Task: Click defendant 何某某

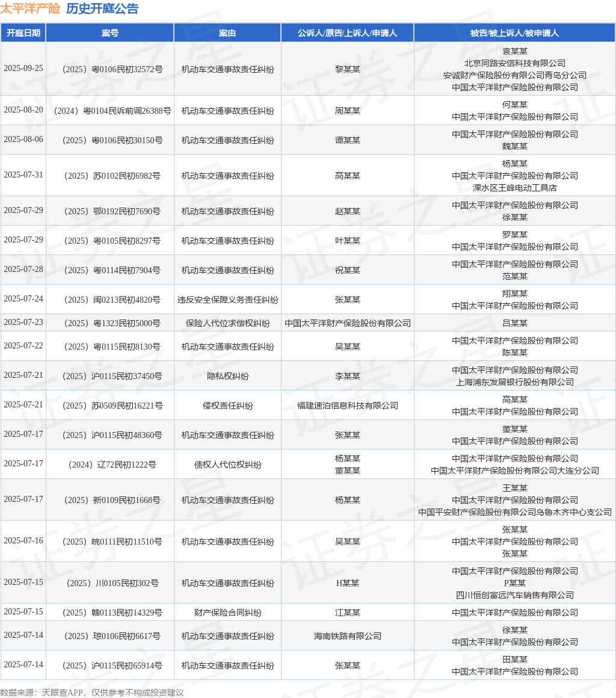Action: [515, 105]
